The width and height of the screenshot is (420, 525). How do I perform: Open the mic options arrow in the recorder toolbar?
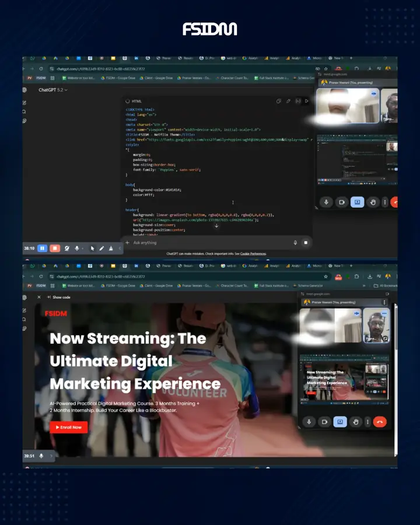pyautogui.click(x=83, y=249)
